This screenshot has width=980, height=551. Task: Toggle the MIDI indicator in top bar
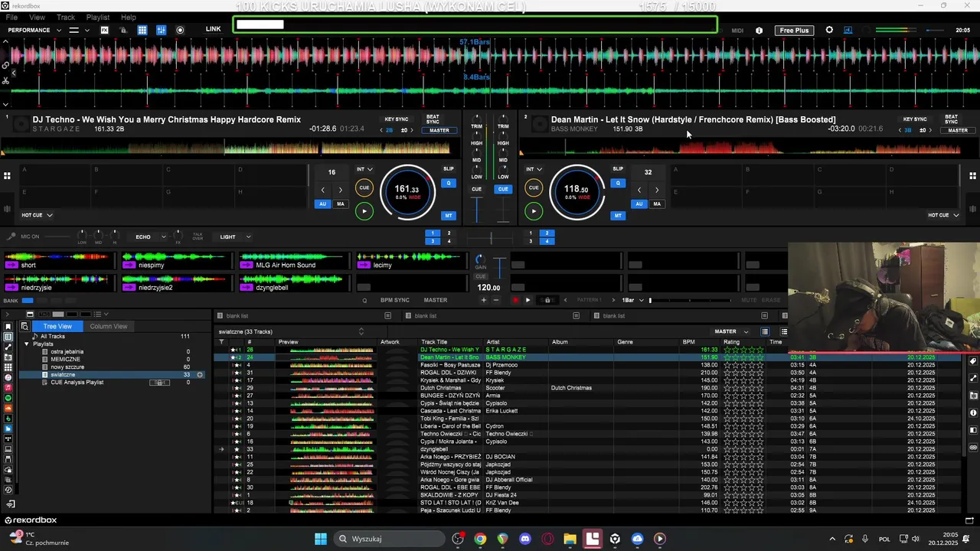tap(737, 31)
